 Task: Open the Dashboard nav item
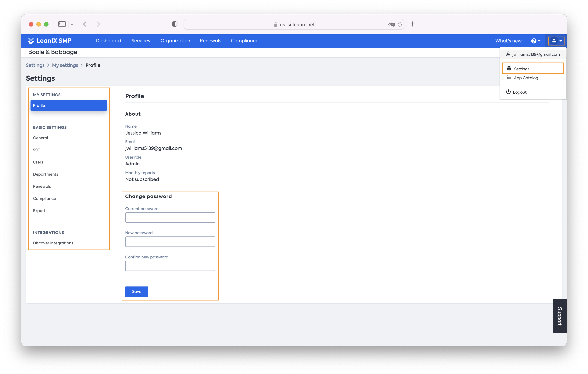coord(108,41)
